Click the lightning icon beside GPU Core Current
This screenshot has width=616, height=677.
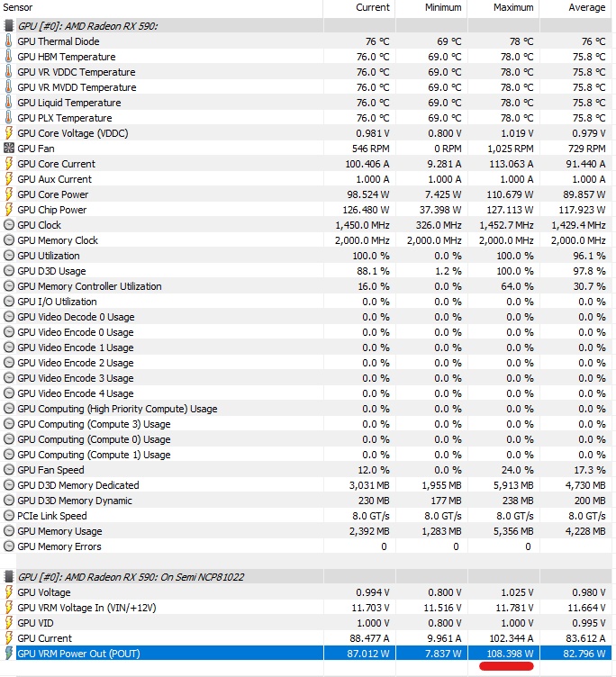click(x=9, y=164)
